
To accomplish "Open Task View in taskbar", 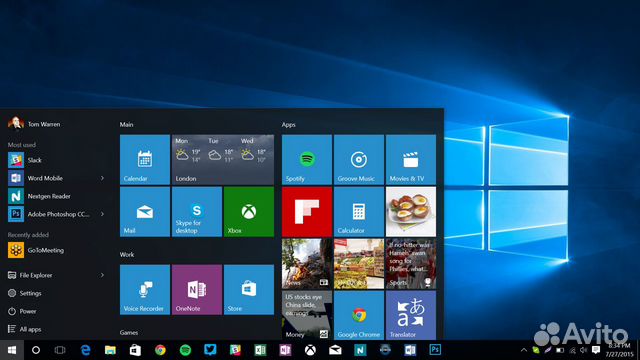I will 60,350.
